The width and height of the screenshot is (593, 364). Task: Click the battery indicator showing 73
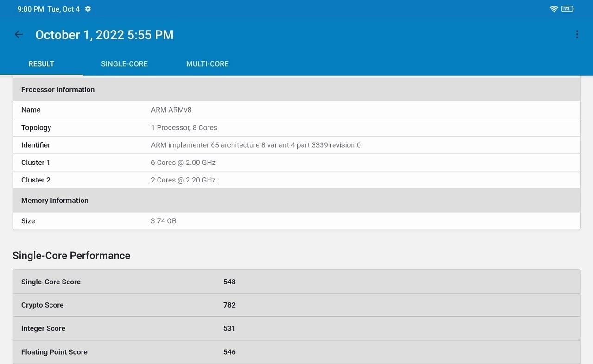click(566, 8)
